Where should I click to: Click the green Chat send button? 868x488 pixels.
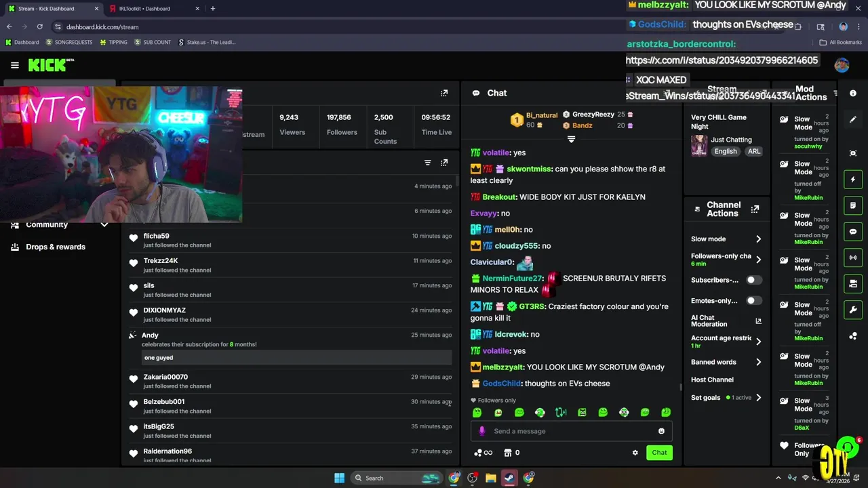coord(659,453)
